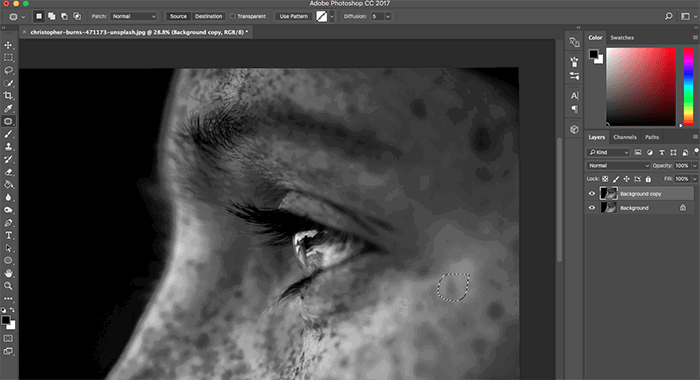
Task: Select the Zoom tool
Action: pos(8,286)
